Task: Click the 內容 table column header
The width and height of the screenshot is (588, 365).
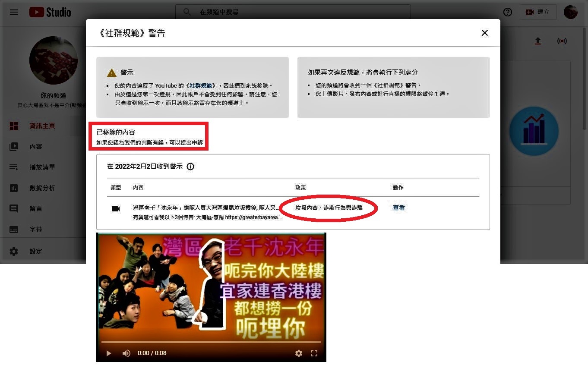Action: pyautogui.click(x=138, y=188)
